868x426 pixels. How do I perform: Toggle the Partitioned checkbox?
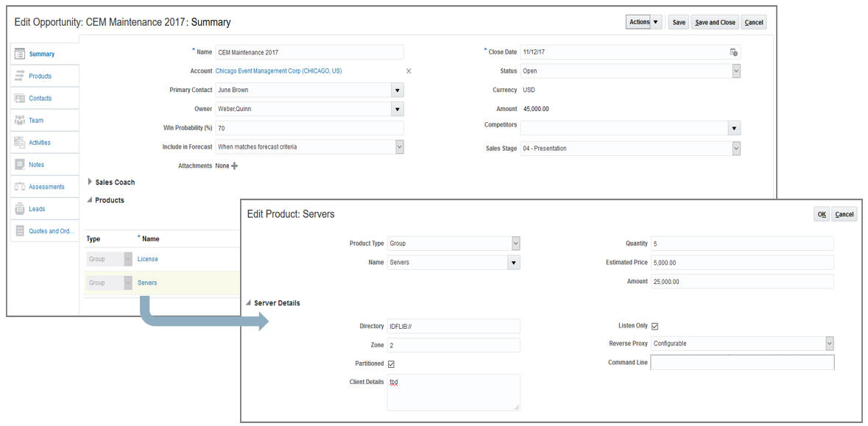tap(391, 364)
